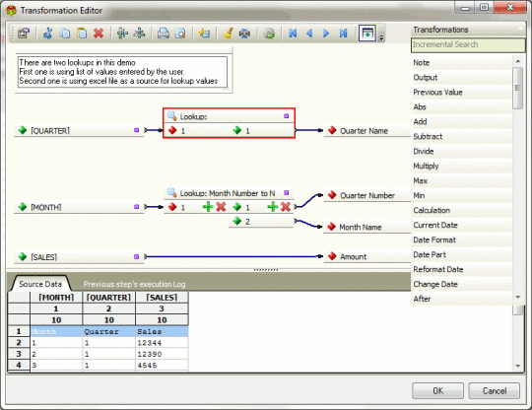Switch to Previous step's execution Log tab

134,284
